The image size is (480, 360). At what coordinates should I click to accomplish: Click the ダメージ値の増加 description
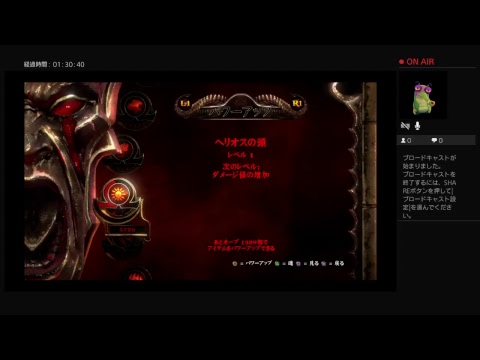(x=241, y=175)
